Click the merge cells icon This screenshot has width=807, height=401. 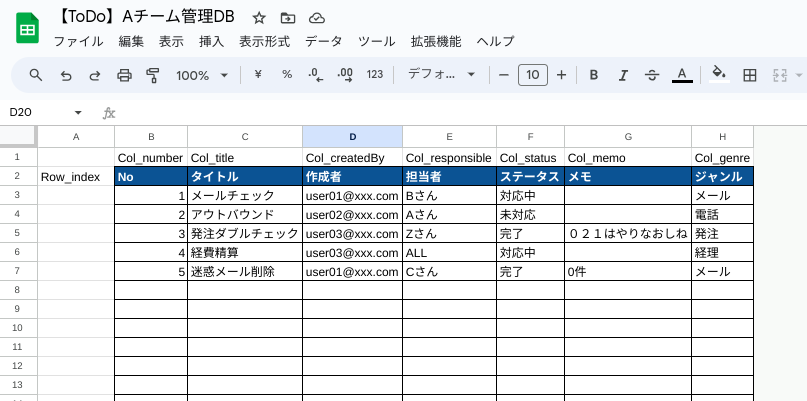[780, 75]
